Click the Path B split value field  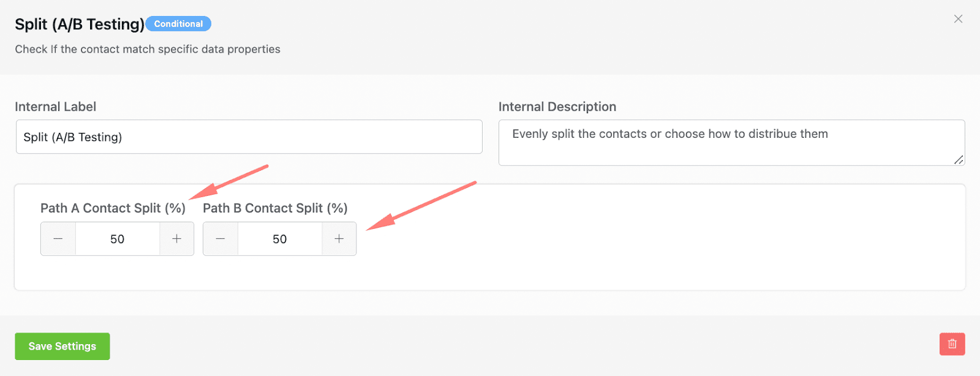(x=280, y=239)
